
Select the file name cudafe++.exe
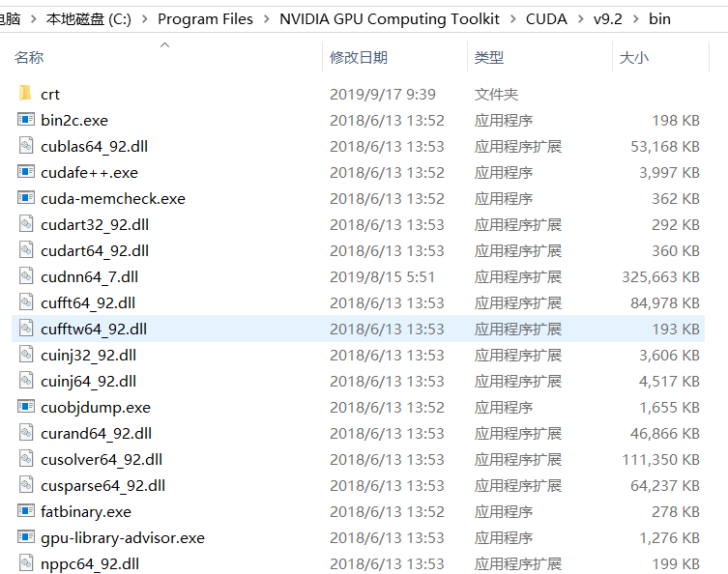click(x=89, y=172)
